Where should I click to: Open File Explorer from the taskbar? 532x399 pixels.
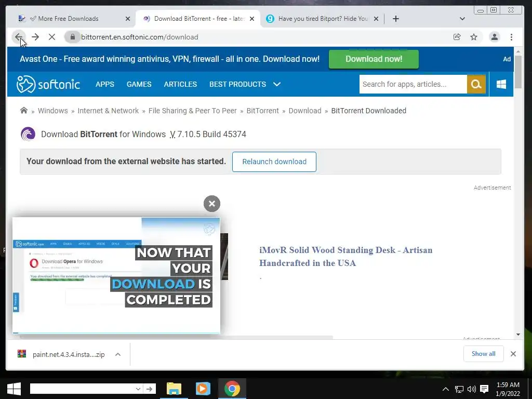click(174, 389)
